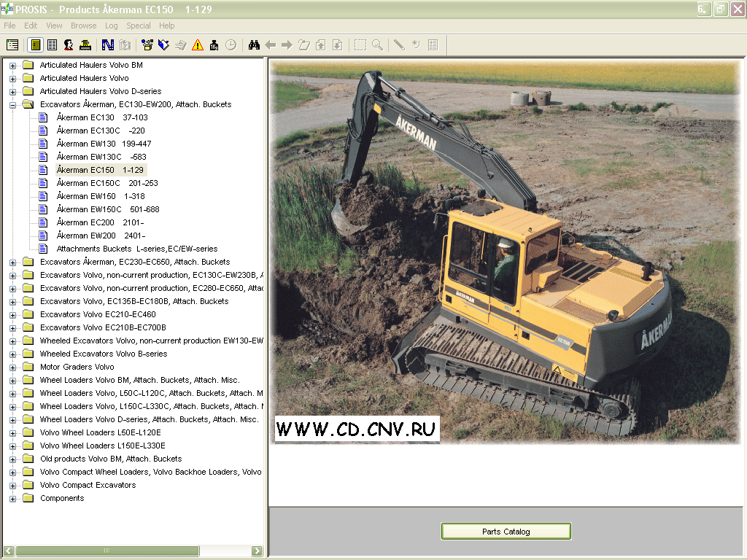The width and height of the screenshot is (747, 560).
Task: Expand Excavators Åkerman EC230-EC650 folder
Action: tap(13, 262)
